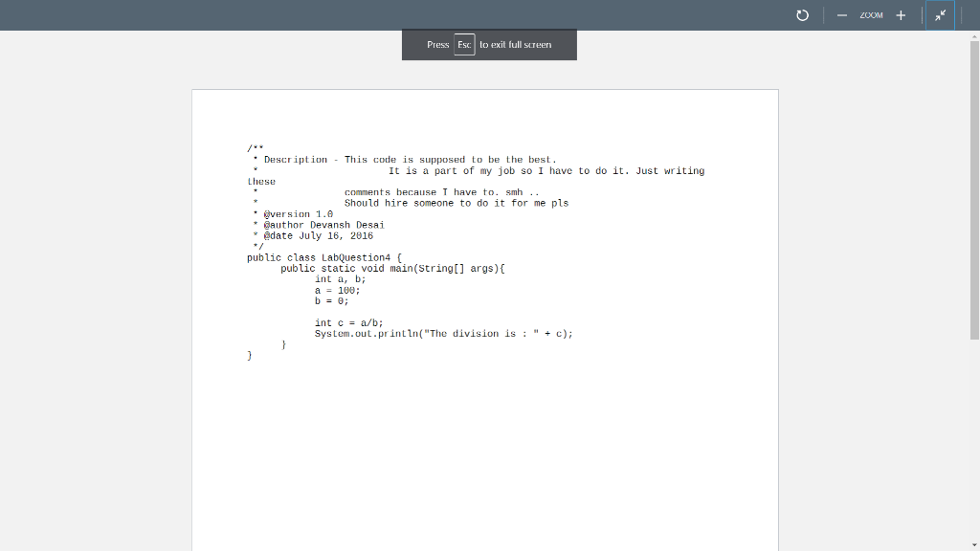The height and width of the screenshot is (551, 980).
Task: Click the Description comment at the top
Action: pos(402,159)
